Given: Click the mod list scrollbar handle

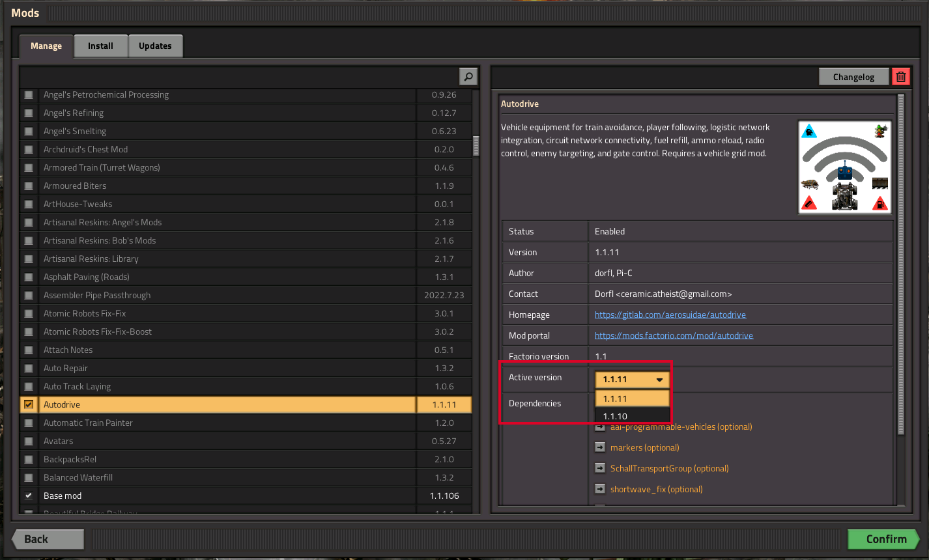Looking at the screenshot, I should pyautogui.click(x=476, y=145).
